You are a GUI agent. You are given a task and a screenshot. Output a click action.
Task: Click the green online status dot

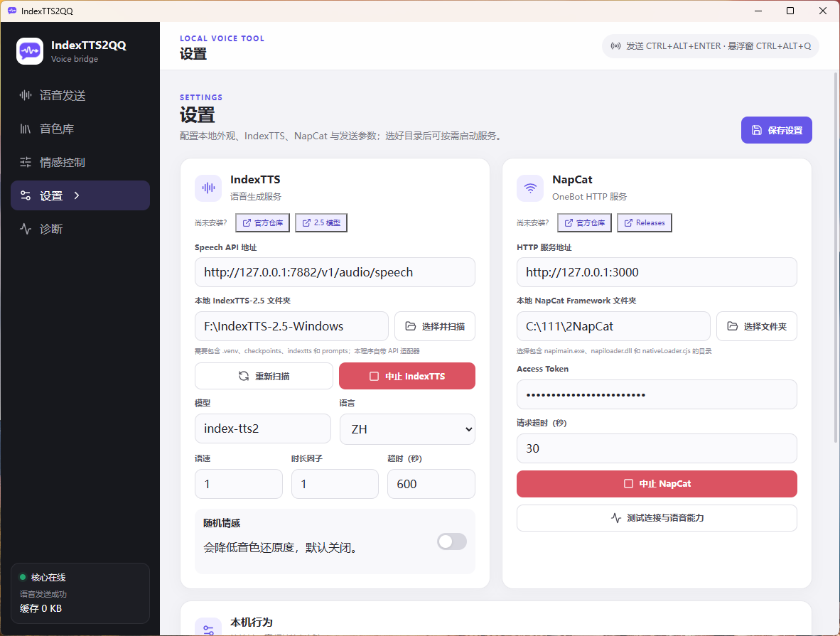click(23, 577)
